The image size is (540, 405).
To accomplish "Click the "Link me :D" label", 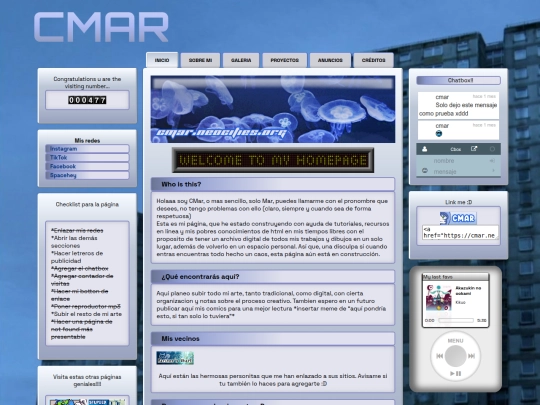I will tap(458, 202).
